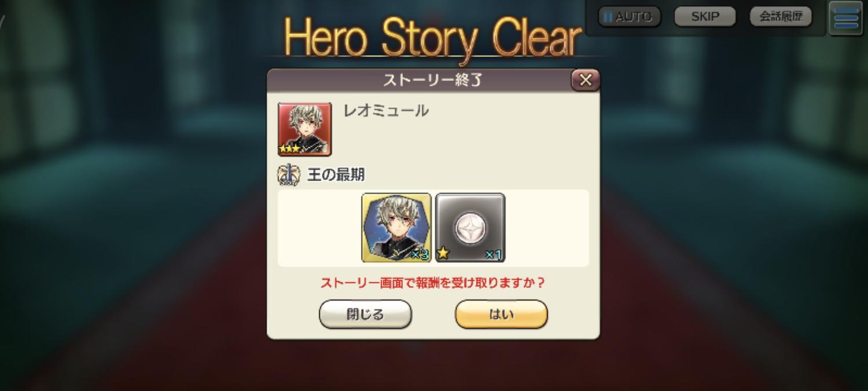Tap the レオミュール character portrait icon
Image resolution: width=868 pixels, height=391 pixels.
click(x=304, y=129)
